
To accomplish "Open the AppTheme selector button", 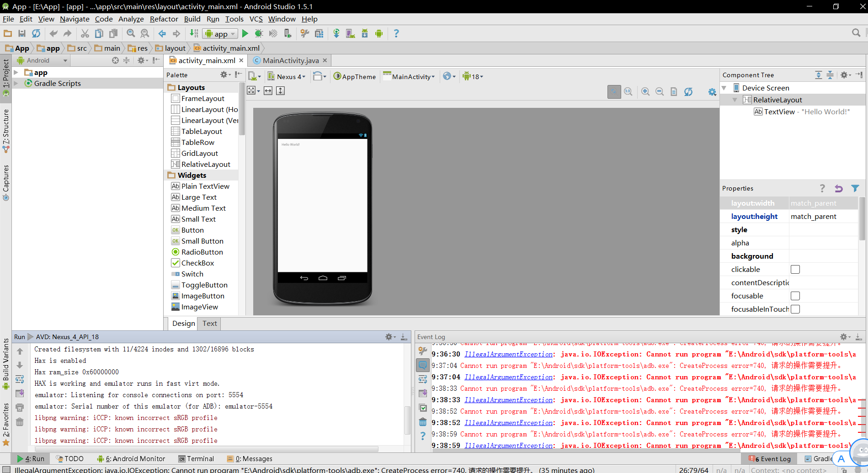I will coord(355,76).
